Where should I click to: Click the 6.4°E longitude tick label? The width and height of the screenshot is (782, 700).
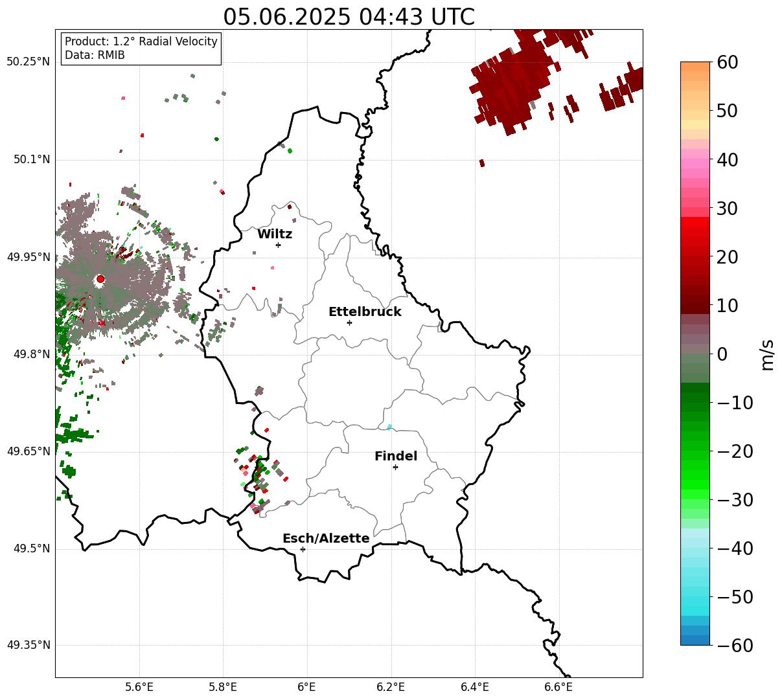[474, 687]
